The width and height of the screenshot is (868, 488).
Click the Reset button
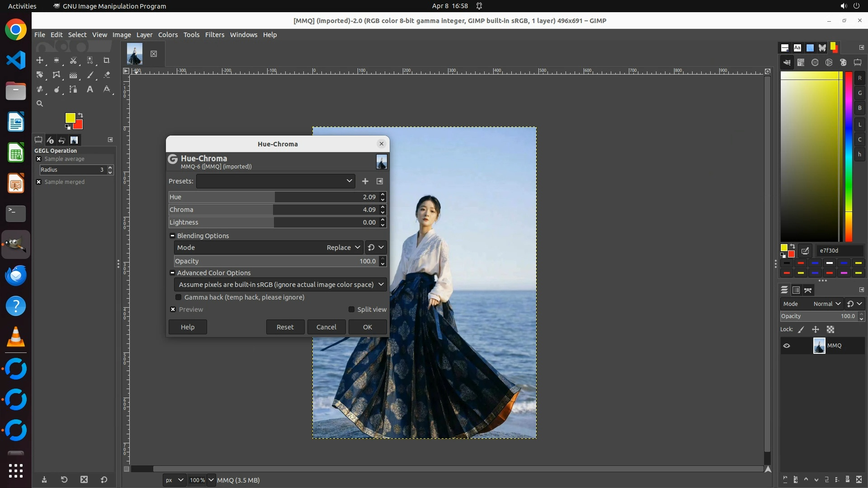(285, 327)
